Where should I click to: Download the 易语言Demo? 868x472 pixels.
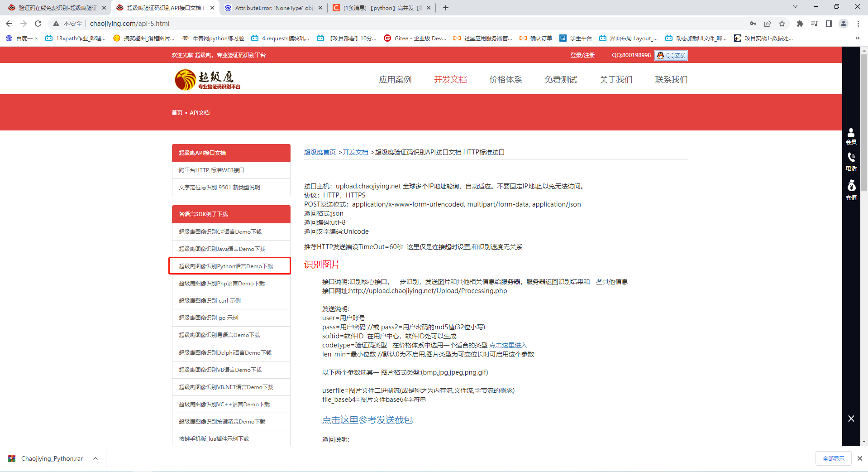click(x=231, y=335)
